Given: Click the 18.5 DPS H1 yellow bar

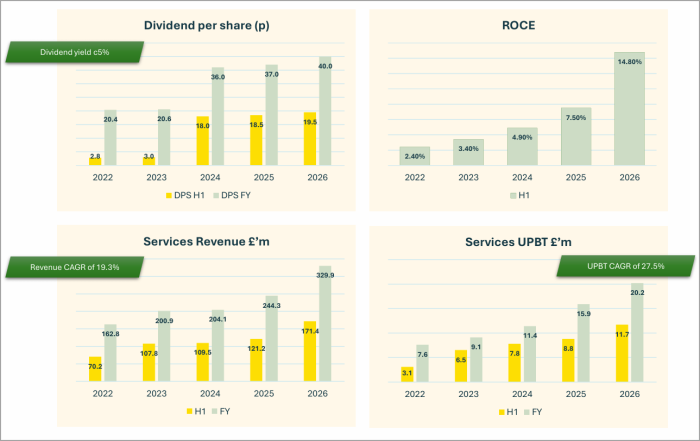Looking at the screenshot, I should click(x=256, y=141).
